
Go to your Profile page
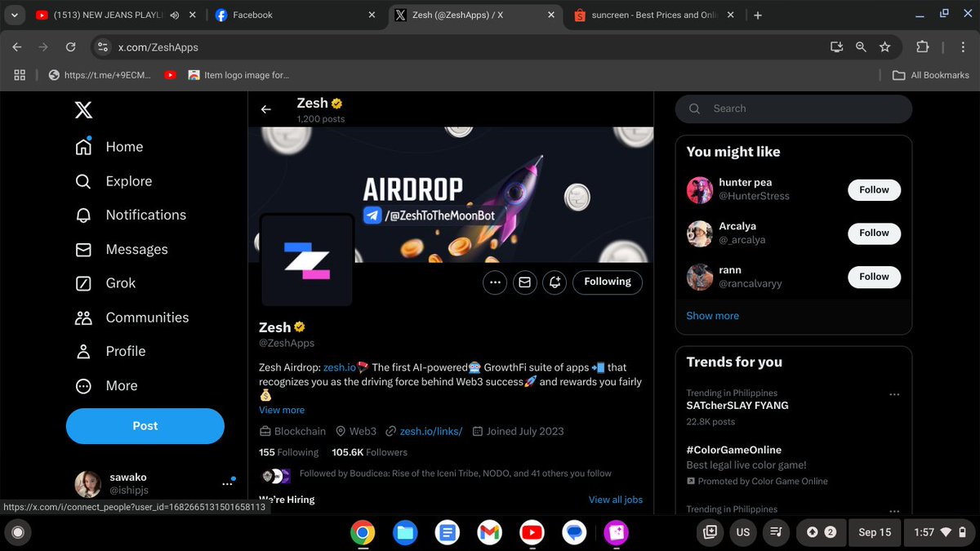click(110, 351)
